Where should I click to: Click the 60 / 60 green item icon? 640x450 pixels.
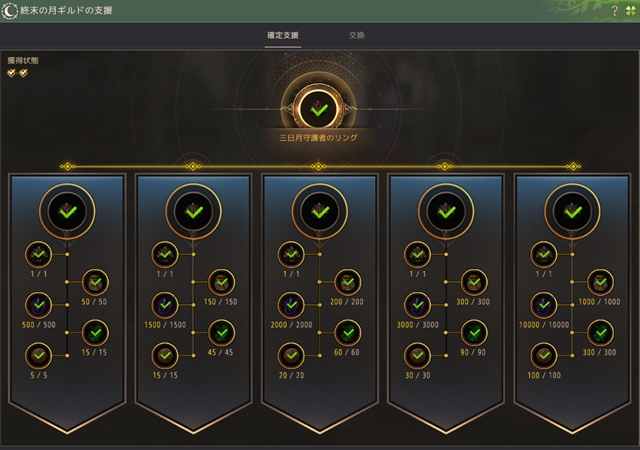[348, 333]
